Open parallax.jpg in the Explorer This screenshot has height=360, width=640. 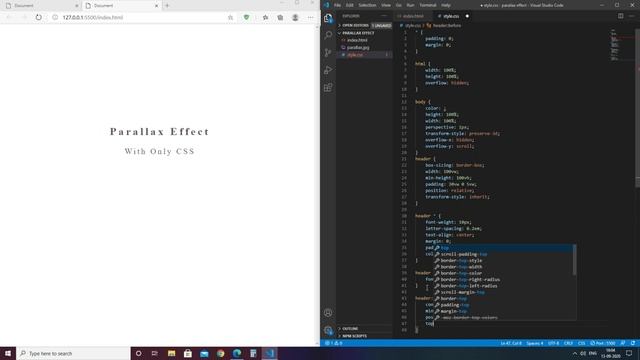(358, 47)
